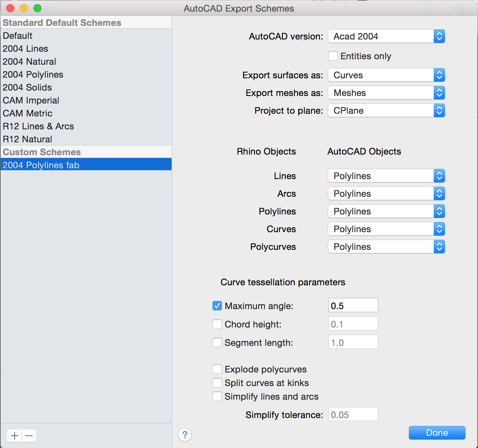Click the plus icon to add scheme
Screen dimensions: 478x448
(15, 435)
